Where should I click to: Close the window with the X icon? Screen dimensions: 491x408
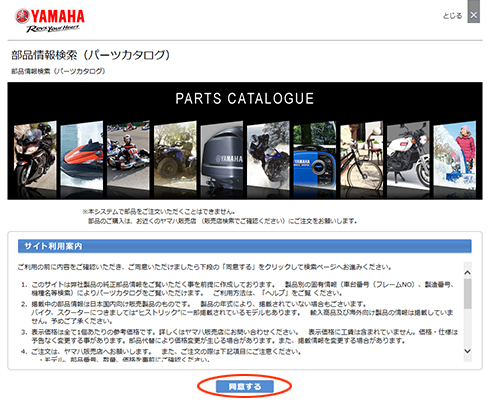click(474, 15)
